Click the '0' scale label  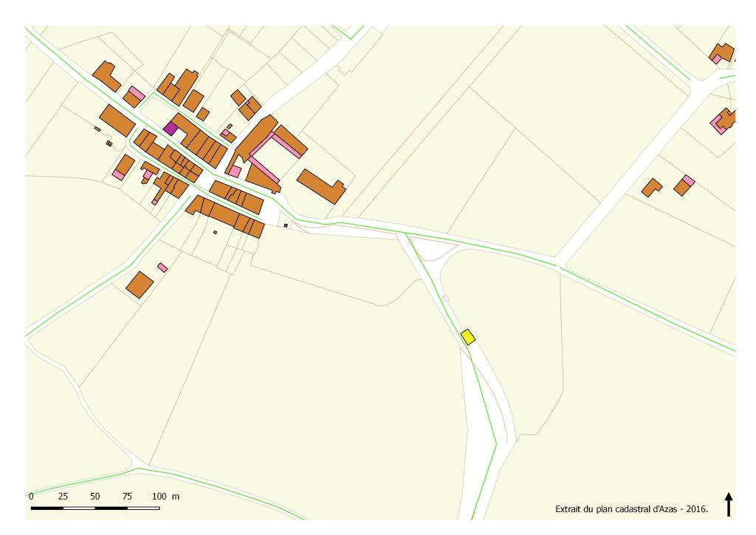(31, 497)
